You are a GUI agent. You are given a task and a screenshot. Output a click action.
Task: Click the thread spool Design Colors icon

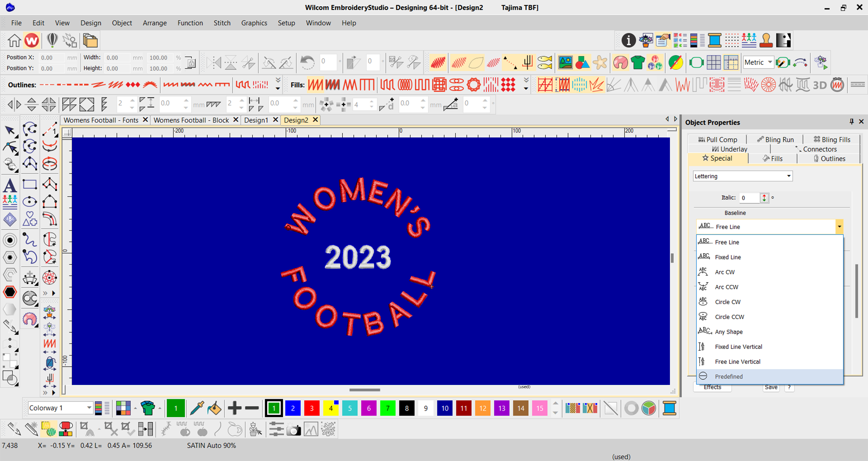tap(714, 40)
